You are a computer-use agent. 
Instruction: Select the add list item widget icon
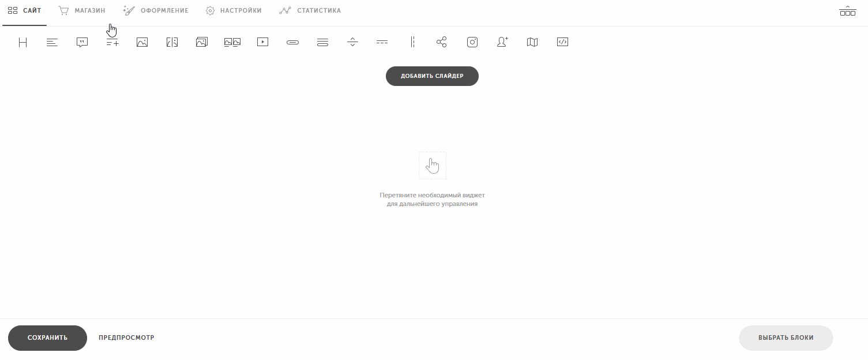(112, 42)
